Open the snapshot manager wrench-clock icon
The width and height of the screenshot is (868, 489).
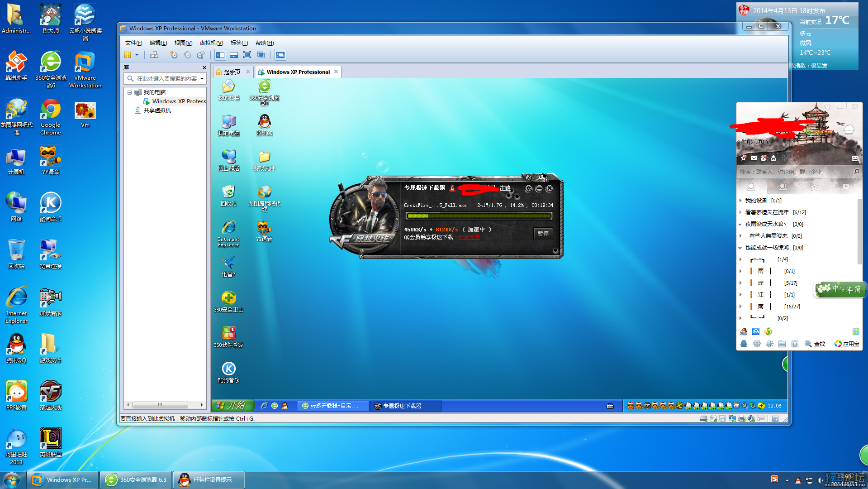click(x=201, y=55)
